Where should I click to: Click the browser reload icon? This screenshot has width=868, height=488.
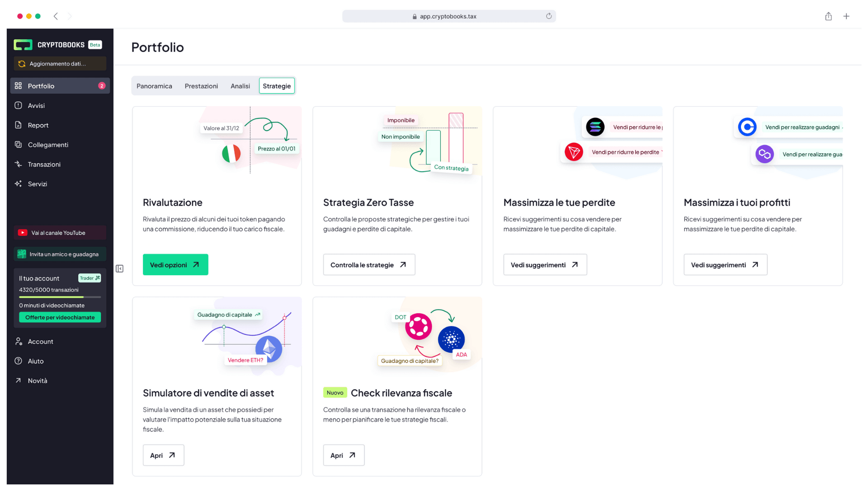(x=549, y=16)
